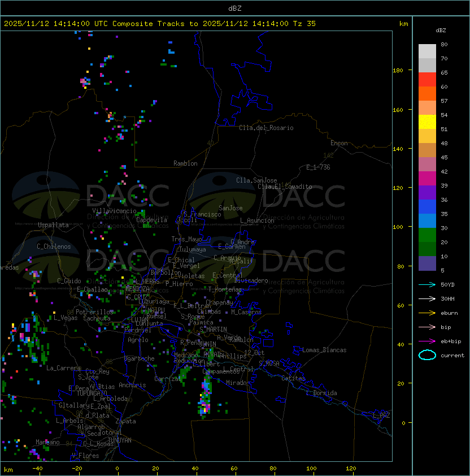Click the 'E_1-736' map label
470x476 pixels.
click(318, 167)
